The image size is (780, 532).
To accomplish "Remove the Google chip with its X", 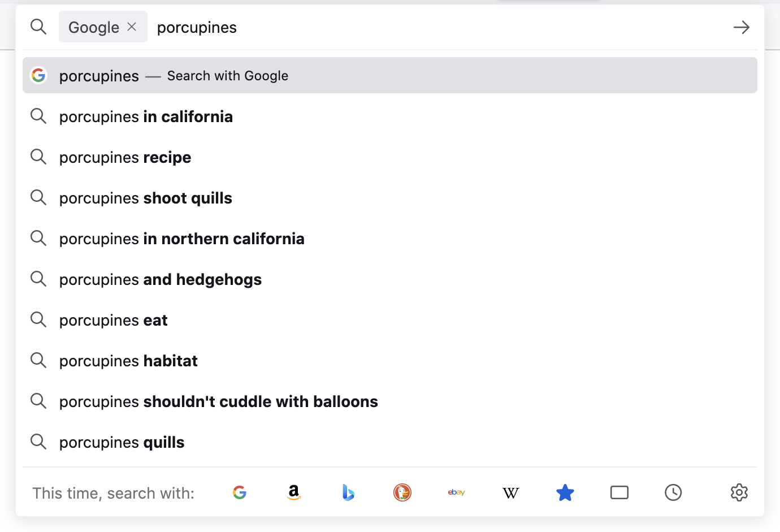I will tap(132, 27).
